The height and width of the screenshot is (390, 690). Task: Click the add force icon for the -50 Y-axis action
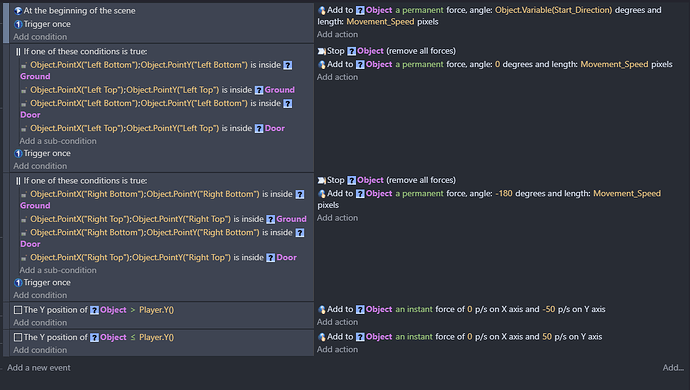coord(322,309)
